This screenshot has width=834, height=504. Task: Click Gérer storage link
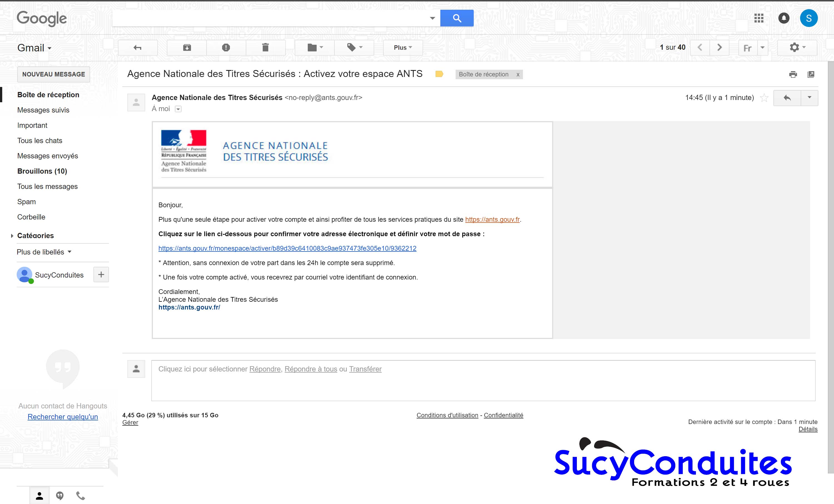(130, 423)
